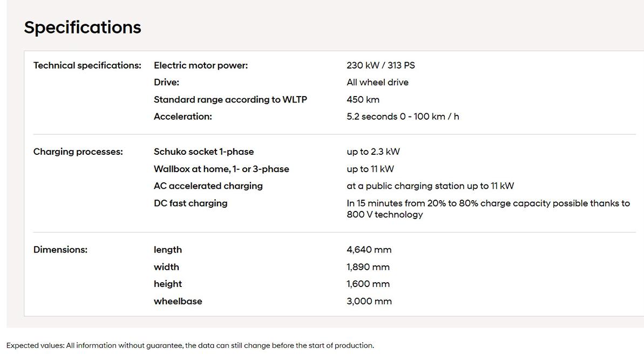Select the Technical specifications label
Screen dimensions: 644x362
87,65
